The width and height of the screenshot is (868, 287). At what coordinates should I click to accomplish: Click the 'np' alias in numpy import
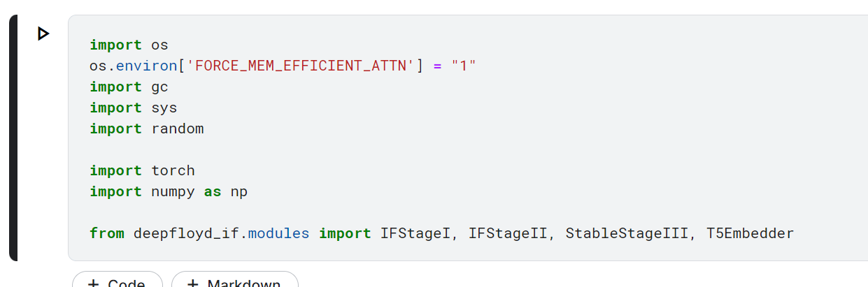click(239, 191)
